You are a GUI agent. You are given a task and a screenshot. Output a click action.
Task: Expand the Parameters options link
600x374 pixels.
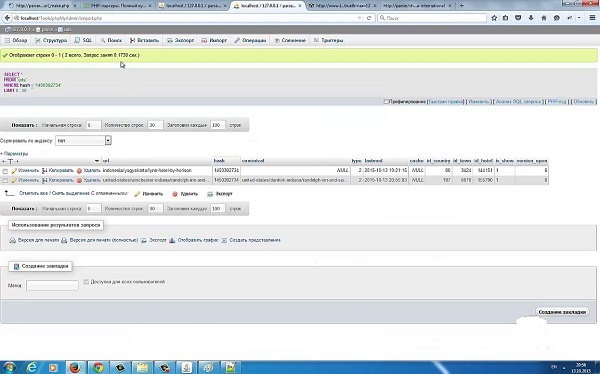tap(14, 154)
